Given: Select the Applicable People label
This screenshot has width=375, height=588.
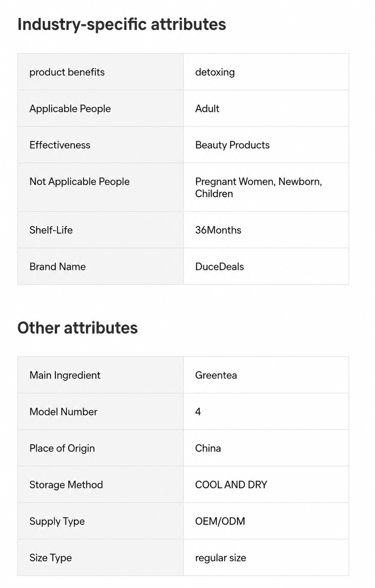Looking at the screenshot, I should coord(70,109).
